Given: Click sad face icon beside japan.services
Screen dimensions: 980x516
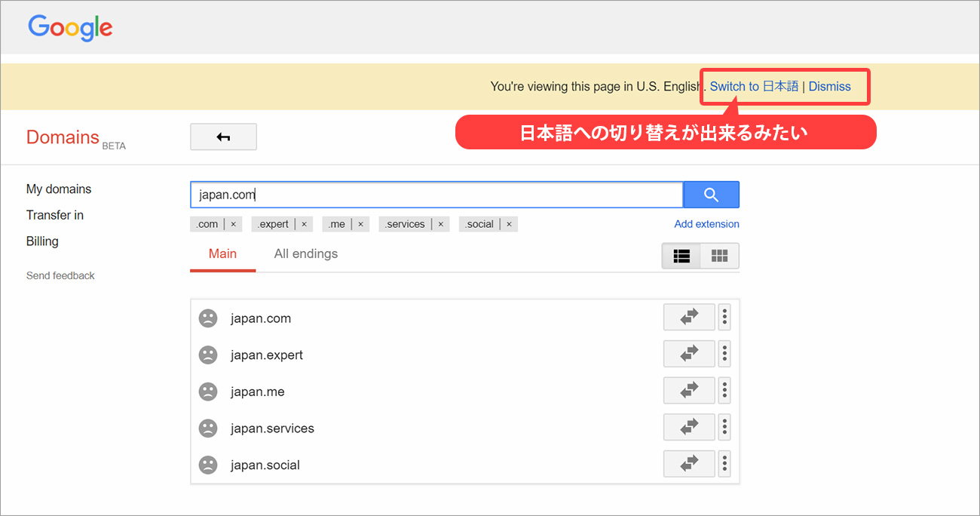Looking at the screenshot, I should (x=208, y=428).
